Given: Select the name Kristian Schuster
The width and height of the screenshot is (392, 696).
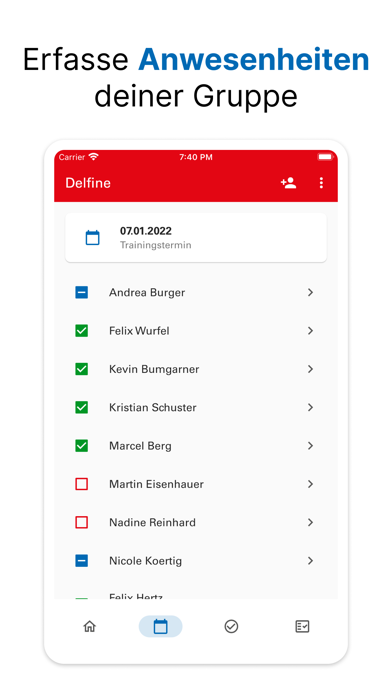Looking at the screenshot, I should tap(153, 407).
